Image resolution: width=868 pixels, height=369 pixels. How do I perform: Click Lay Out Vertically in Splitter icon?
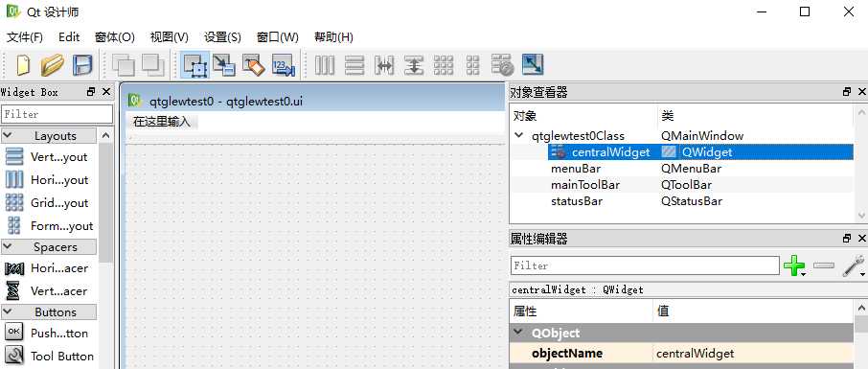pyautogui.click(x=414, y=65)
